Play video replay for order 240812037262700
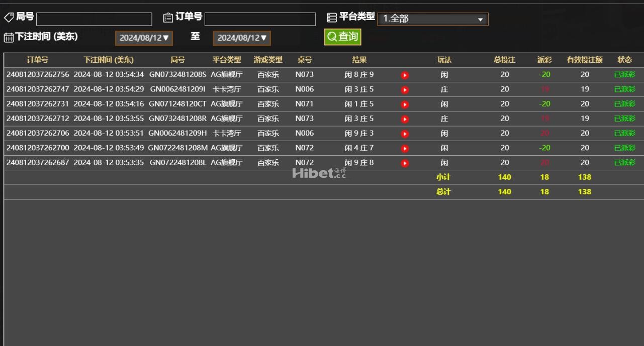Screen dimensions: 644x346 pyautogui.click(x=405, y=149)
